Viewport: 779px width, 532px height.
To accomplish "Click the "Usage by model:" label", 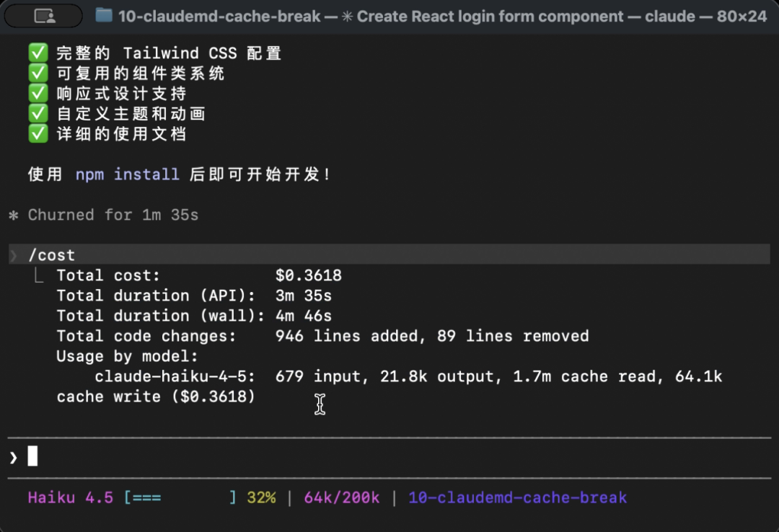I will coord(127,356).
